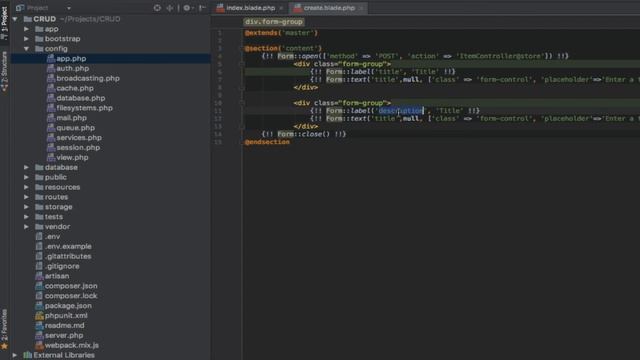This screenshot has height=360, width=640.
Task: Expand the database folder
Action: coord(27,167)
